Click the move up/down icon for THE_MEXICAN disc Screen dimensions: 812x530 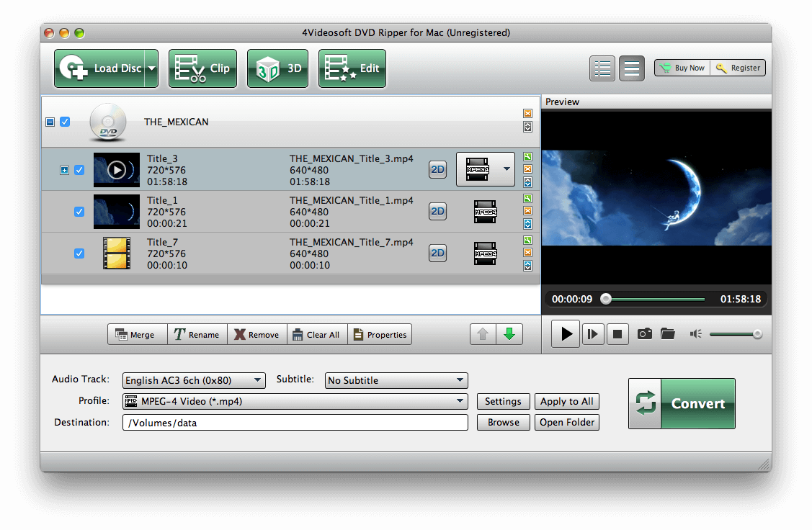527,127
